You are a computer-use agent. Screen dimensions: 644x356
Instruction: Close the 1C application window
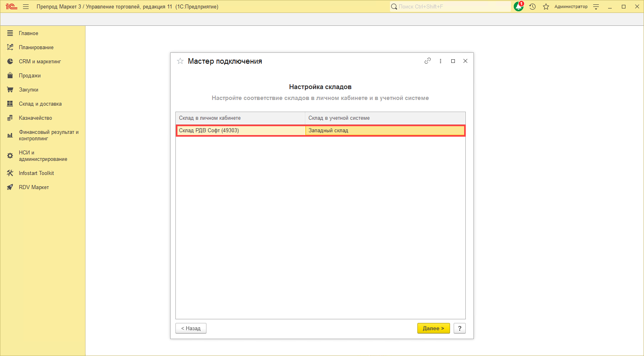[x=637, y=6]
